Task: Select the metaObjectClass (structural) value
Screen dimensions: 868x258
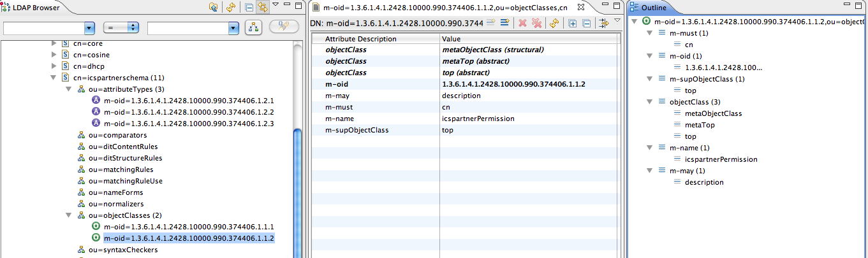Action: [x=529, y=50]
